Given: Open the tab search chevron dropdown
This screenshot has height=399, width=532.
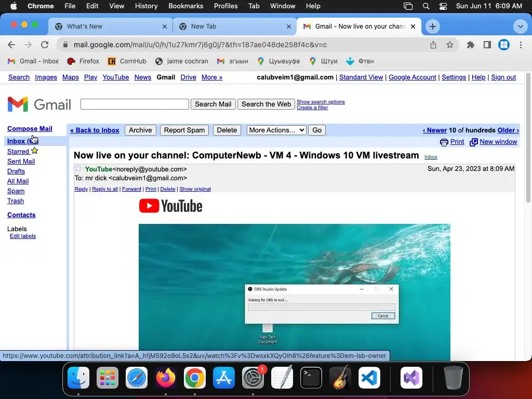Looking at the screenshot, I should pos(520,26).
